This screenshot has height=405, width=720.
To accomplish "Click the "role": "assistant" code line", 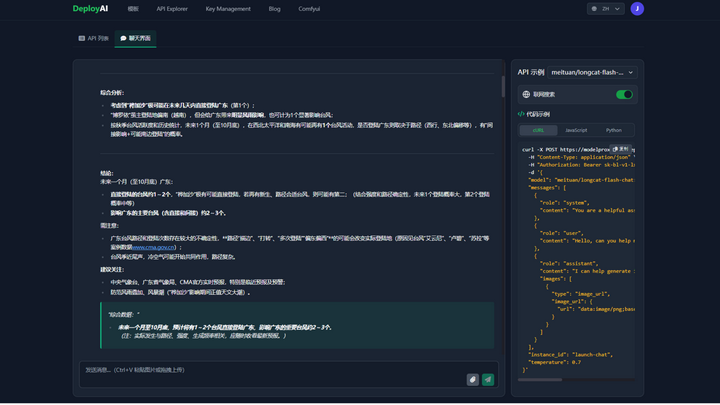I will coord(569,264).
